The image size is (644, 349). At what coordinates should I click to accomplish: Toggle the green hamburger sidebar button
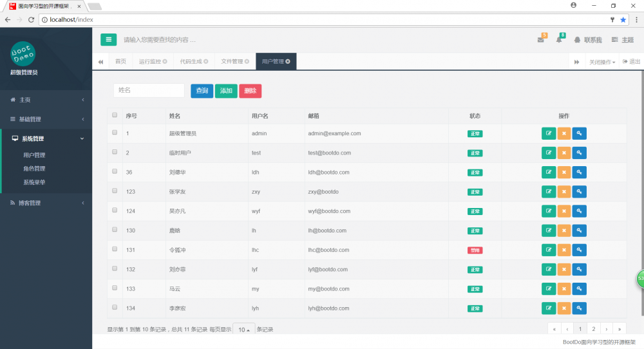pyautogui.click(x=108, y=39)
